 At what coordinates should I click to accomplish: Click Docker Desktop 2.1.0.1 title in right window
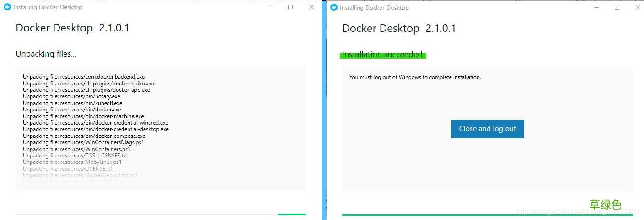click(x=399, y=28)
